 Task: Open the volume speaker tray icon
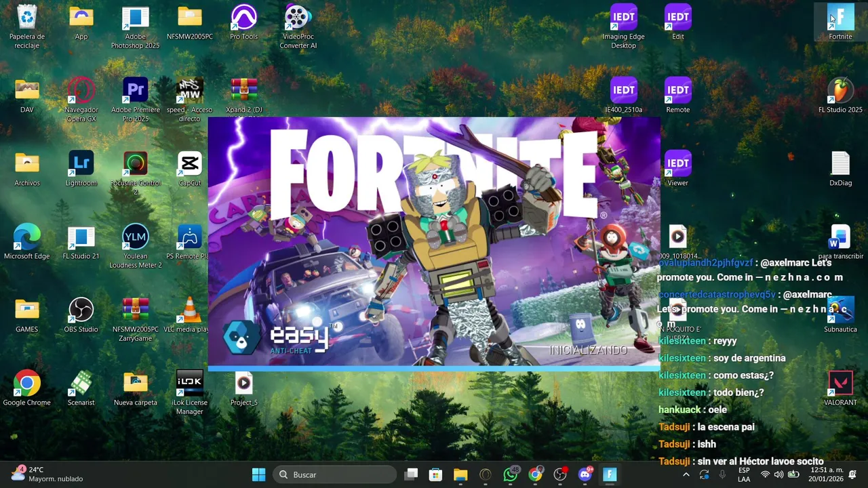(x=778, y=474)
